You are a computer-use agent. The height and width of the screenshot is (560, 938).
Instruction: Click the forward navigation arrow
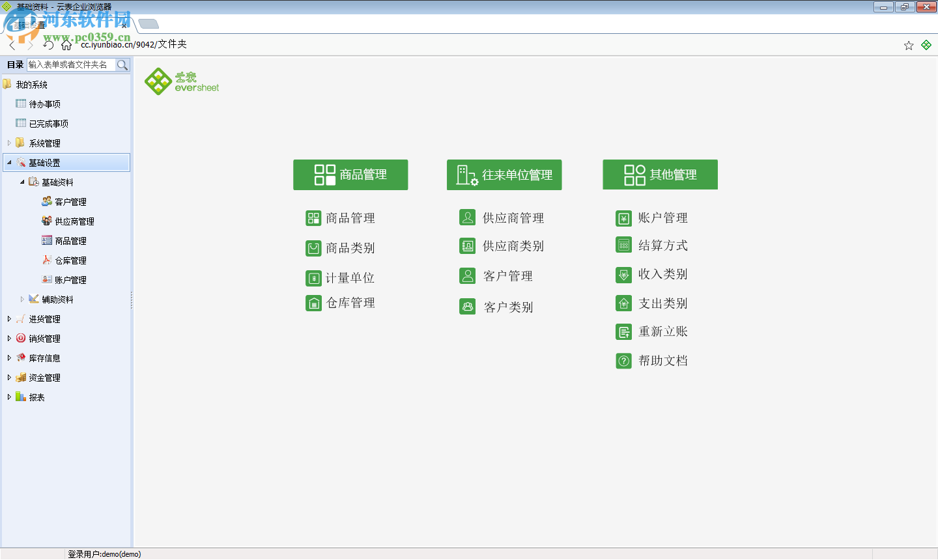30,45
